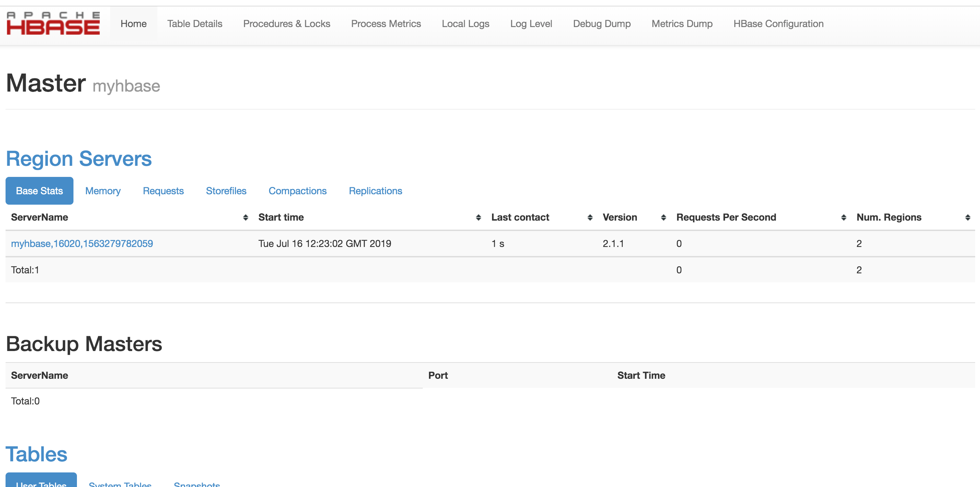Sort by Num. Regions column arrow icon
Viewport: 980px width, 487px height.
[968, 217]
